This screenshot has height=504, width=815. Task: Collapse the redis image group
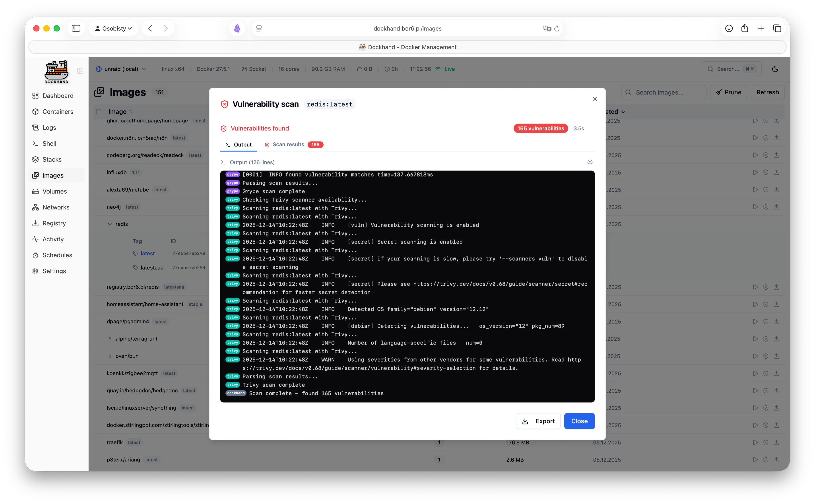[110, 224]
